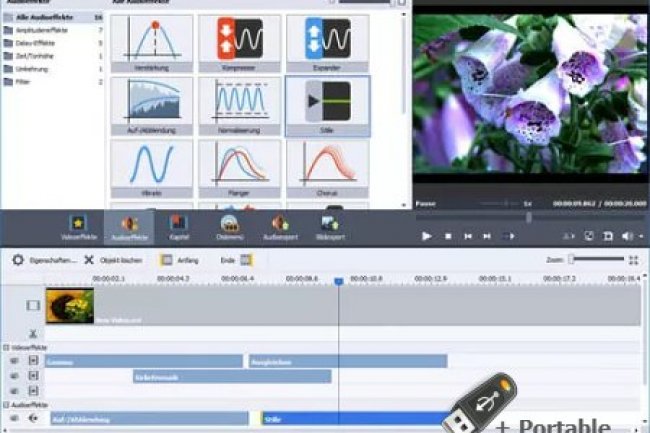Toggle visibility of the third video effect track
The image size is (650, 433).
point(15,391)
